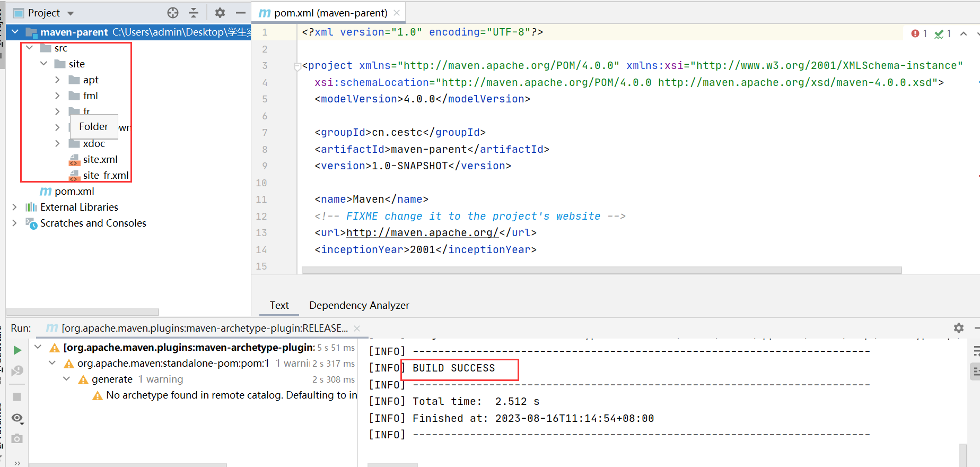
Task: Close the pom.xml (maven-parent) tab
Action: [397, 13]
